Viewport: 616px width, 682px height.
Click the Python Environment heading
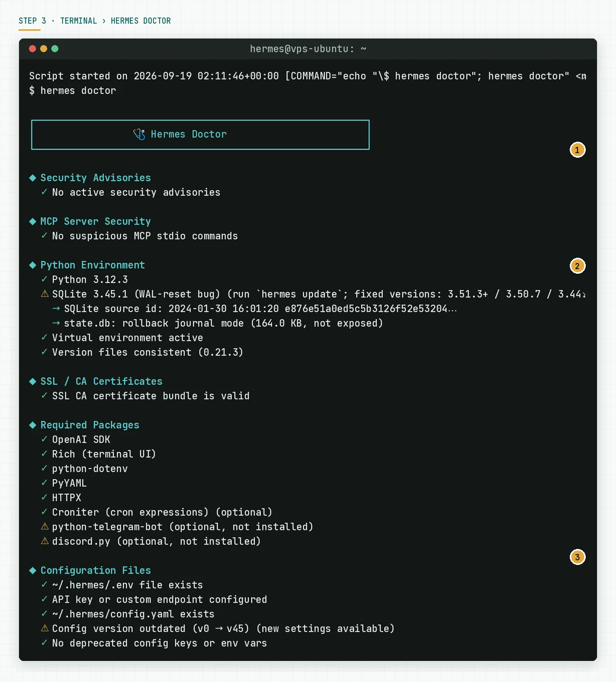[x=92, y=265]
